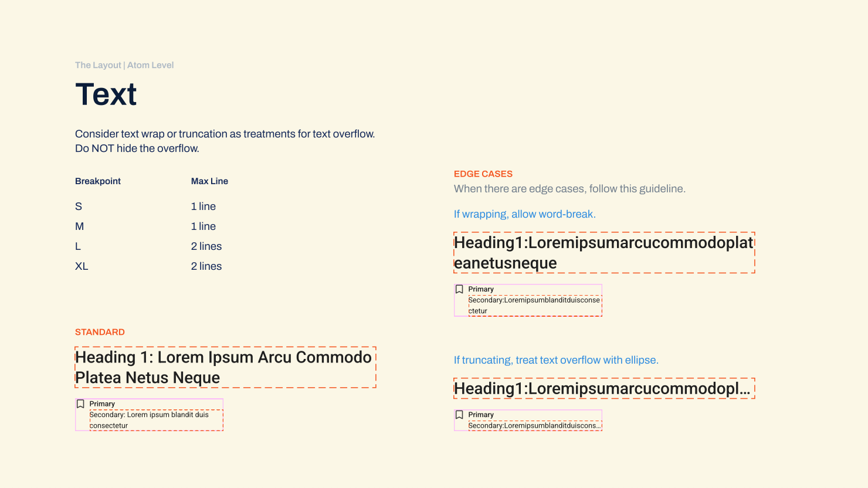Viewport: 868px width, 488px height.
Task: Click the large 'Text' page title
Action: [106, 94]
